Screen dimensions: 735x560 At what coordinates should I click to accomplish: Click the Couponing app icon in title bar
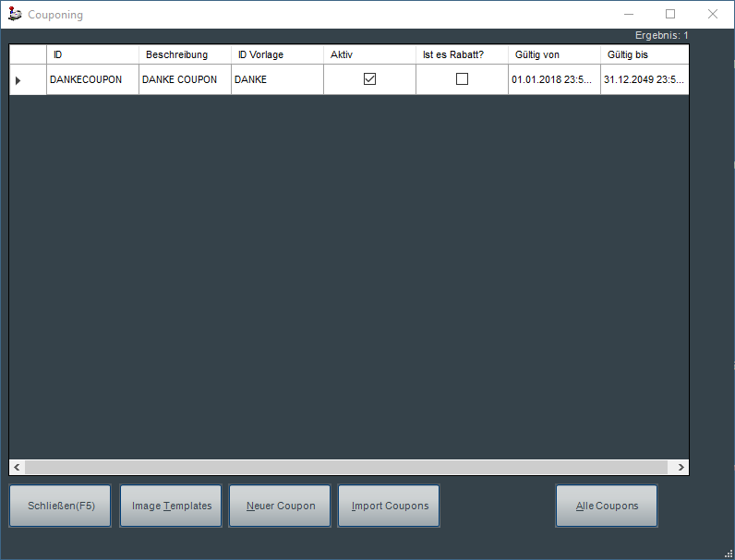pos(15,15)
